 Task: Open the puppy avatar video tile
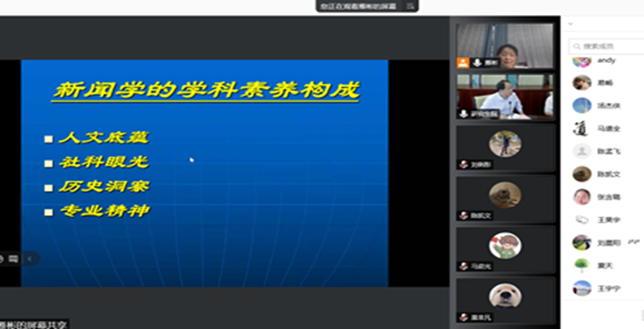click(x=506, y=300)
